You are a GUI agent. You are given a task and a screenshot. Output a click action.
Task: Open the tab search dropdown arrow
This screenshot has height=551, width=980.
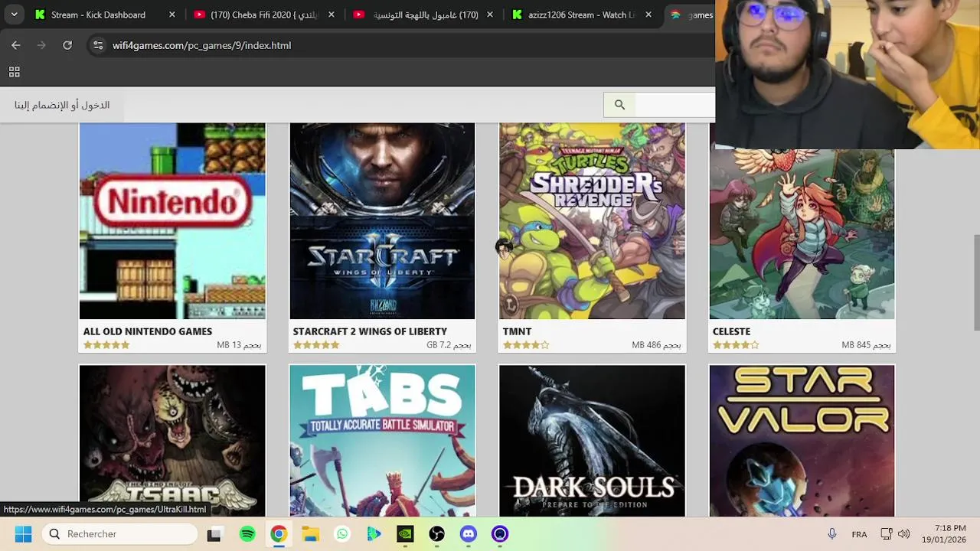tap(14, 15)
